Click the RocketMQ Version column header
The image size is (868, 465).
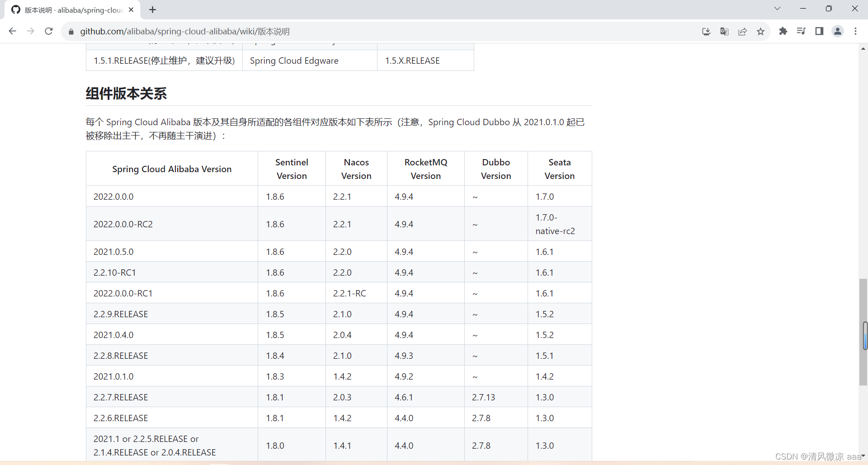tap(426, 169)
